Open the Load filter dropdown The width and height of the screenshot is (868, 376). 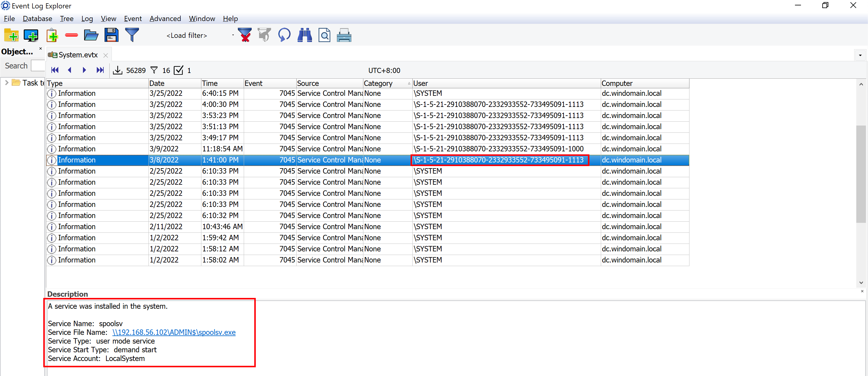[x=233, y=35]
